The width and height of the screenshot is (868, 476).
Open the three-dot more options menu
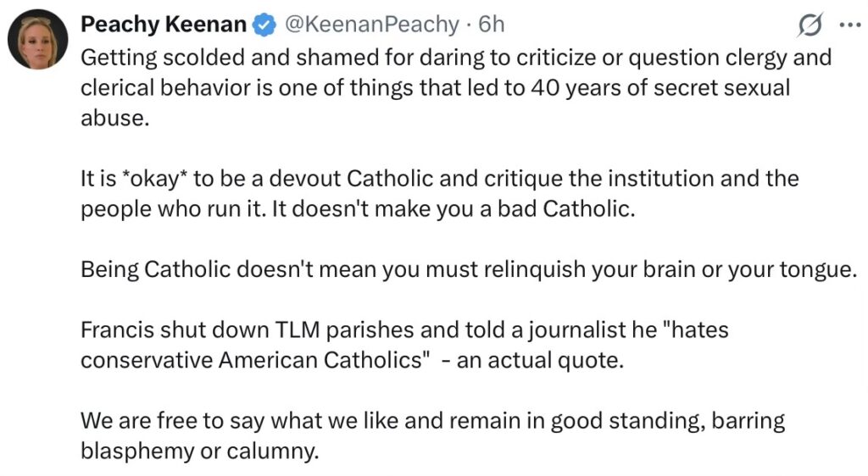point(849,26)
